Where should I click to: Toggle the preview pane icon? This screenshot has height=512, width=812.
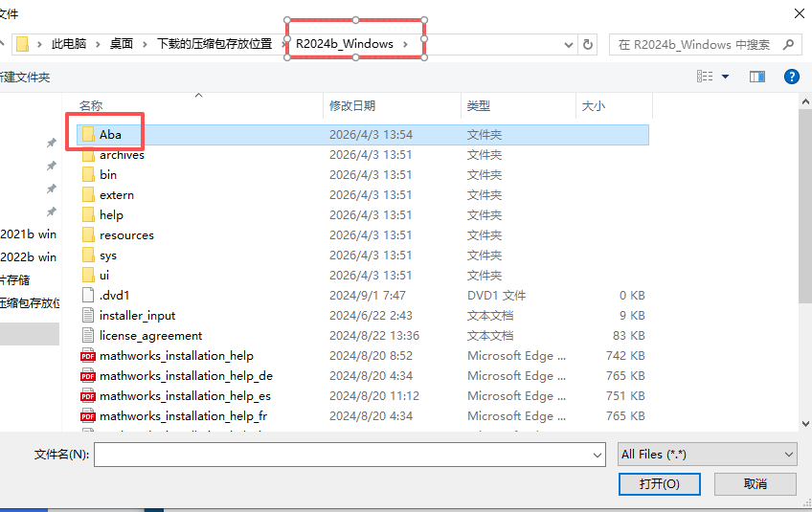(757, 77)
